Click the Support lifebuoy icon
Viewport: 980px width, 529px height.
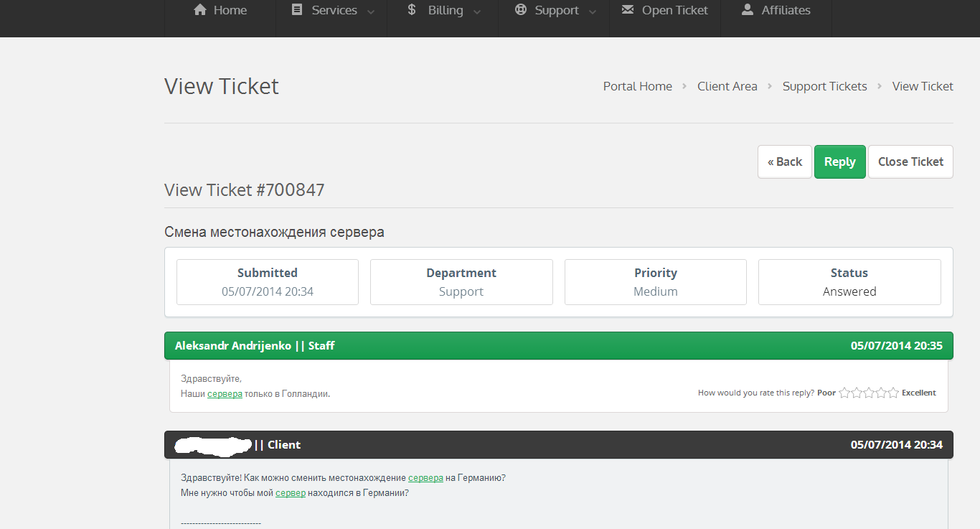click(x=521, y=10)
